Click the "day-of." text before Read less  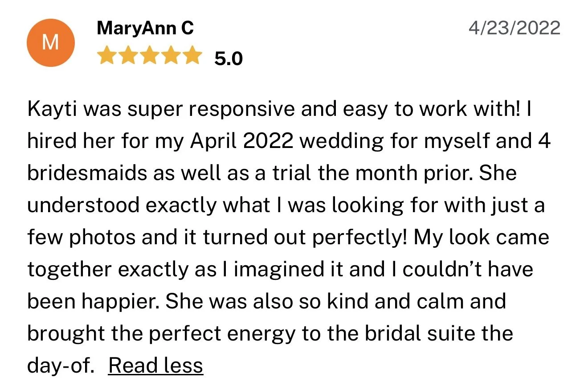(x=61, y=365)
